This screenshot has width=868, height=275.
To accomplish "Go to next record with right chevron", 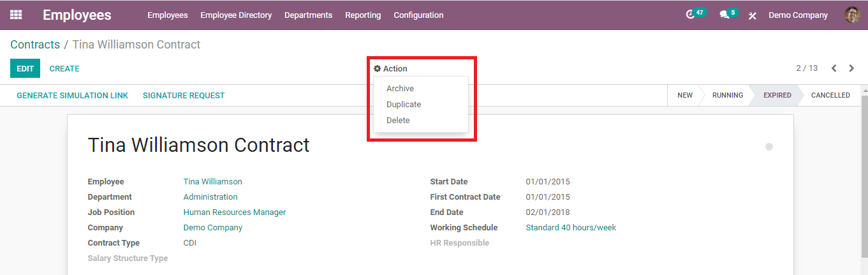I will pos(851,68).
